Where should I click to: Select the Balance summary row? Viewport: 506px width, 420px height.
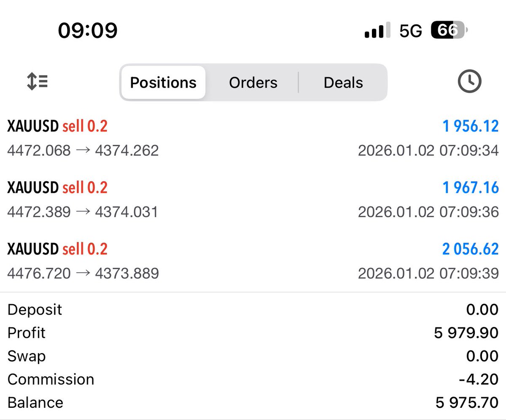253,402
